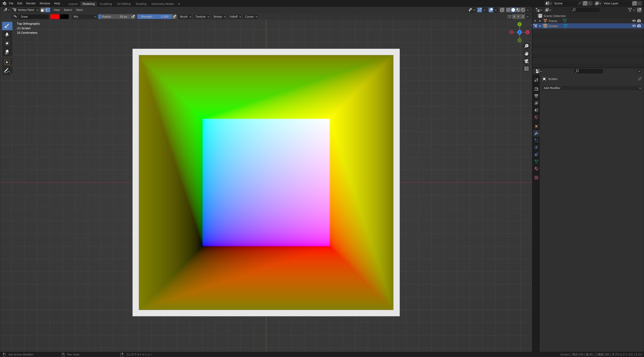Open the Paint menu

[x=79, y=10]
